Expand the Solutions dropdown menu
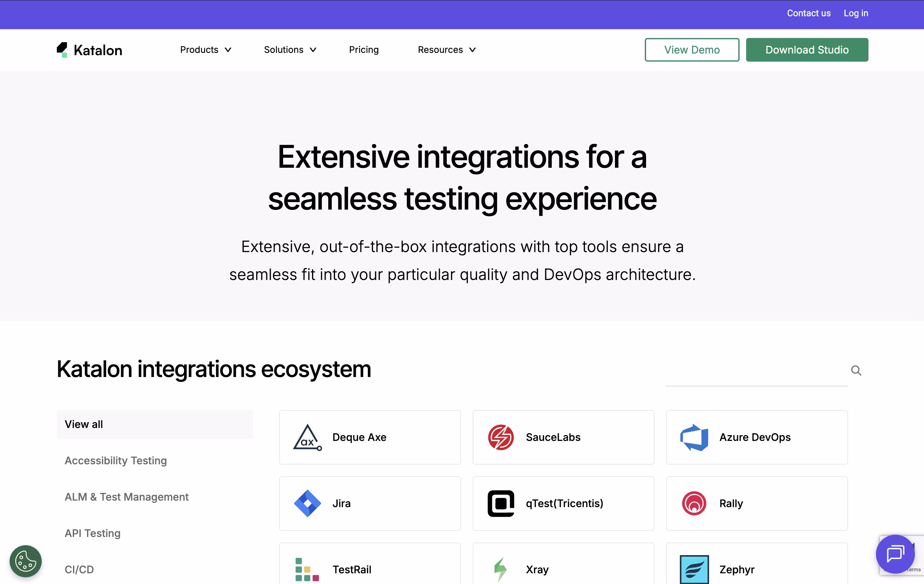The image size is (924, 584). (x=290, y=50)
